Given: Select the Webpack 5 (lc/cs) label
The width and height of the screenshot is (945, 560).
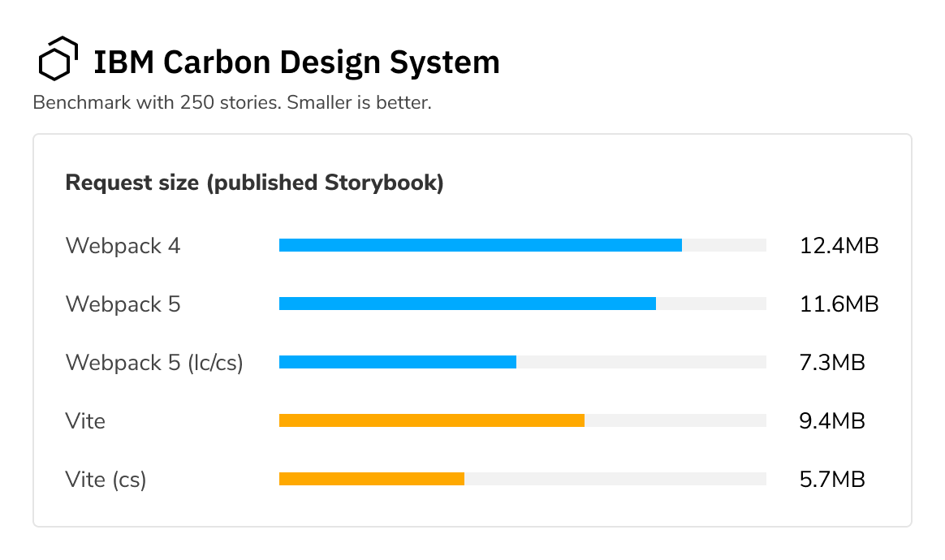Looking at the screenshot, I should coord(154,363).
